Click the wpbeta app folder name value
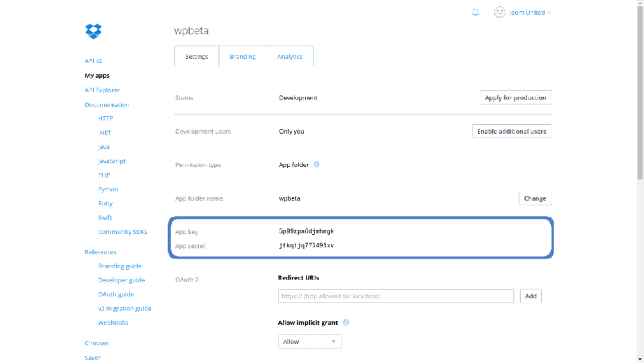This screenshot has height=363, width=644. [290, 198]
